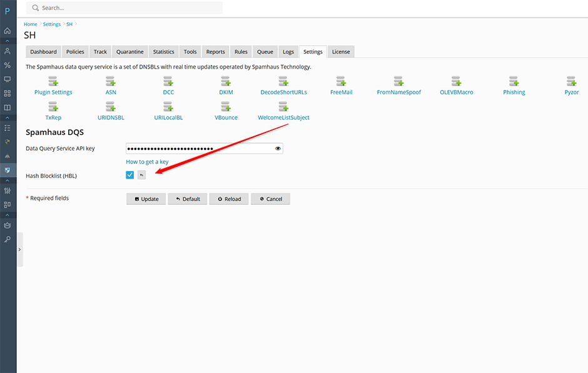Collapse the sidebar group above the checklist
This screenshot has width=588, height=373.
pyautogui.click(x=7, y=117)
